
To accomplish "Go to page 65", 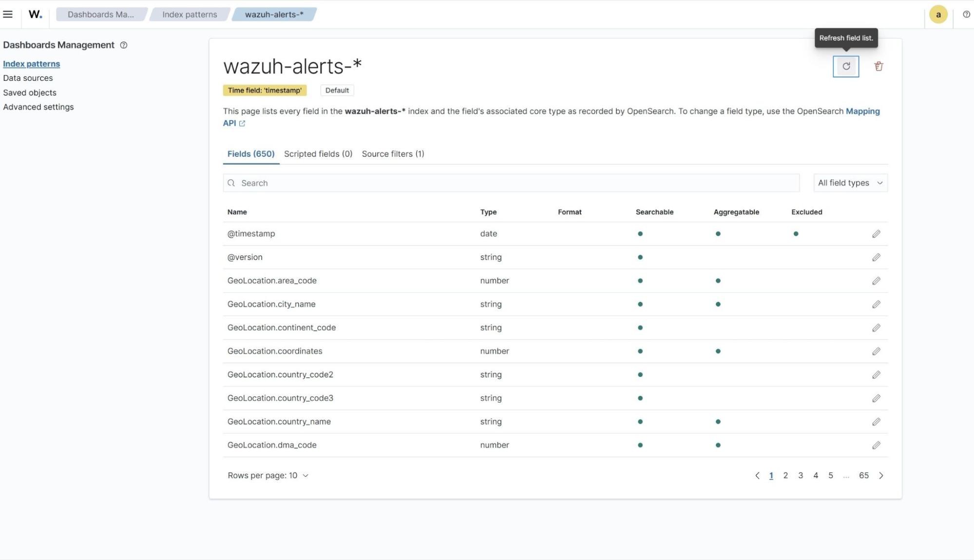I will coord(863,475).
